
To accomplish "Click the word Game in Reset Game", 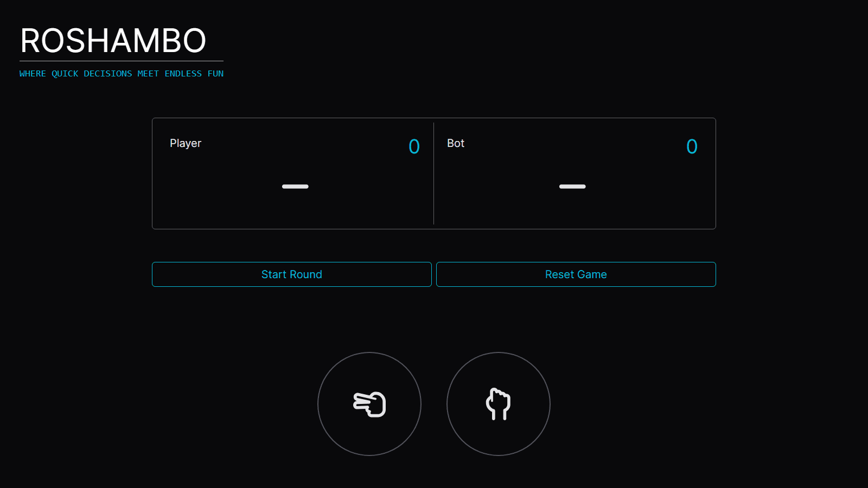I will click(592, 274).
